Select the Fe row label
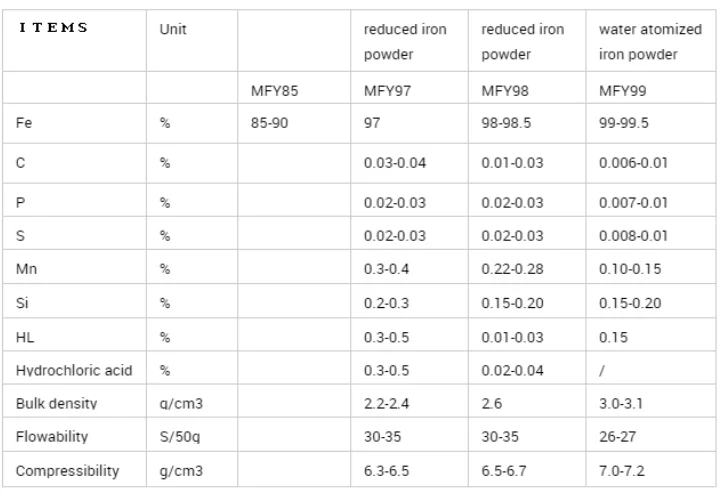Viewport: 723px width, 503px height. [23, 124]
